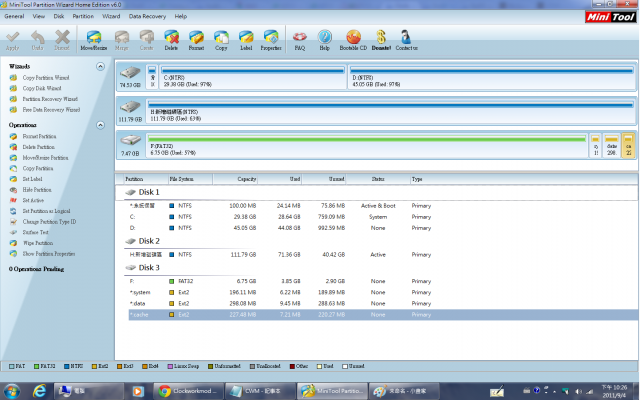640x400 pixels.
Task: Select the *system Ext2 partition row
Action: [x=383, y=292]
